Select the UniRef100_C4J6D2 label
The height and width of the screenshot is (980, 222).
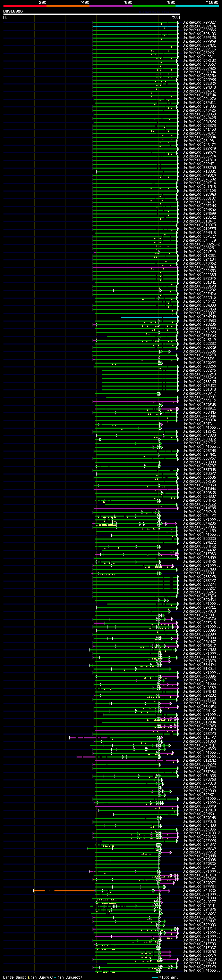(199, 179)
